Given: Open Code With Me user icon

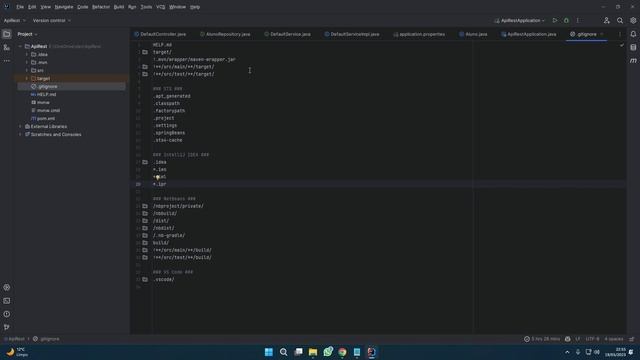Looking at the screenshot, I should point(607,20).
